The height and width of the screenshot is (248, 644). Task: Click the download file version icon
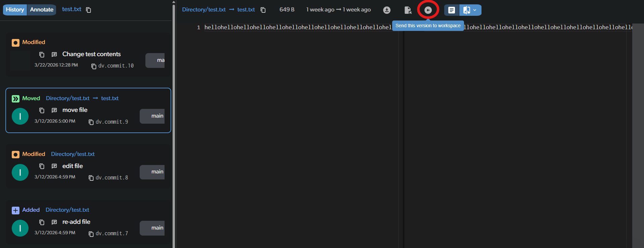387,10
